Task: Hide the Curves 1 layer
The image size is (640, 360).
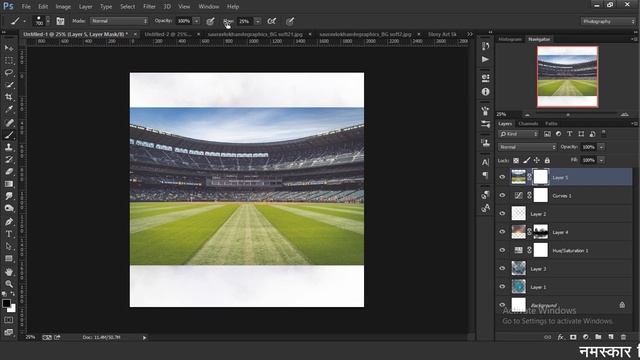Action: point(502,196)
